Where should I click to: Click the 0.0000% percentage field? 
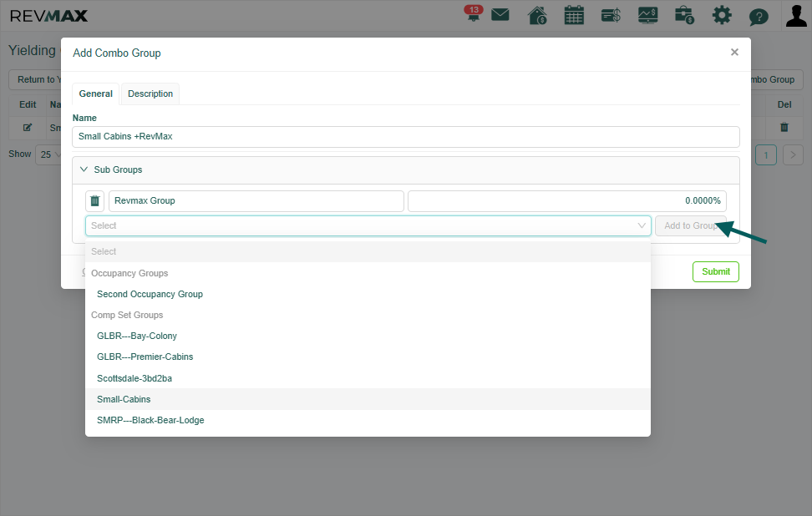click(567, 201)
